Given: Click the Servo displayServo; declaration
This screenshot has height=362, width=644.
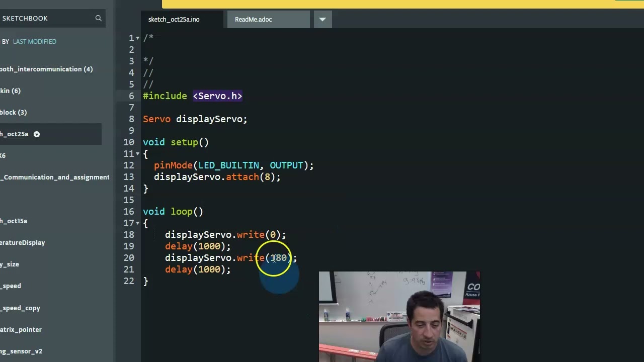Looking at the screenshot, I should (x=195, y=119).
